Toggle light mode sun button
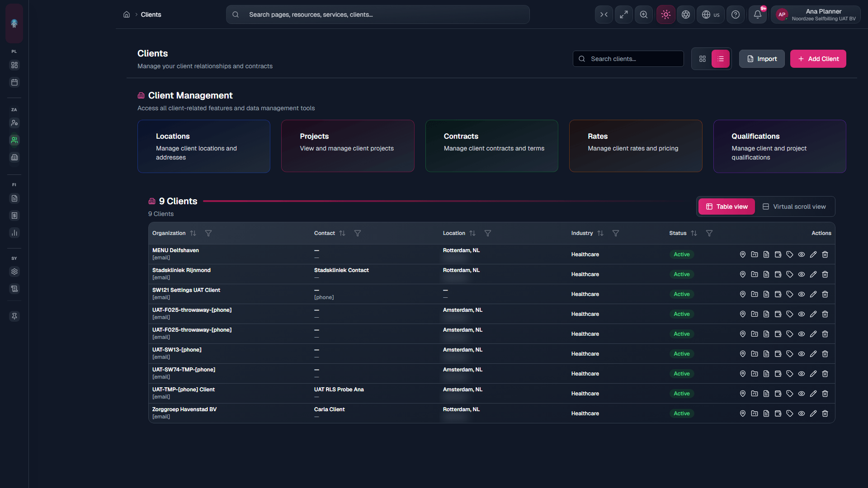Viewport: 868px width, 488px height. (666, 14)
